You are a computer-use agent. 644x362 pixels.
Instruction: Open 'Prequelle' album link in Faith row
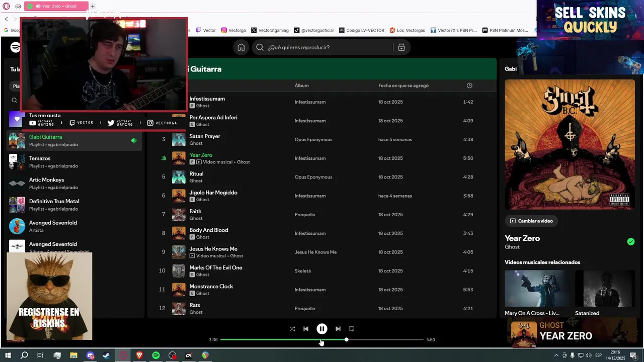coord(305,215)
